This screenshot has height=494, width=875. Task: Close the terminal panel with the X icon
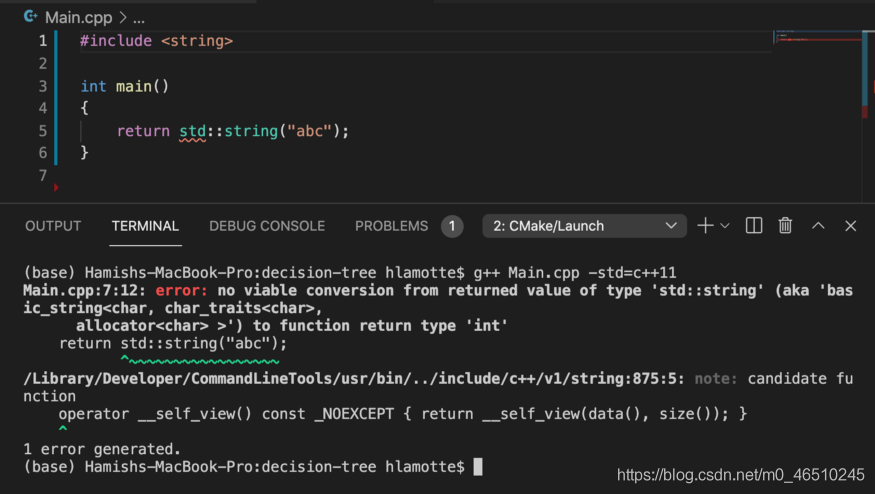tap(851, 226)
